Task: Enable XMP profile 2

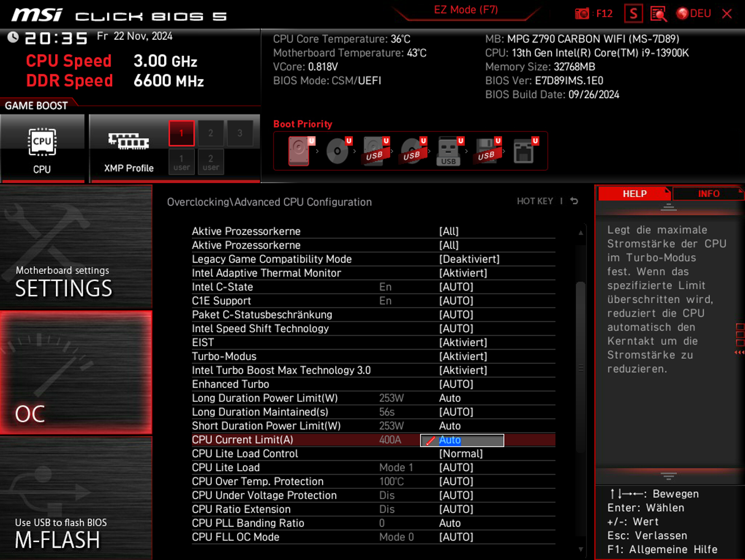Action: [x=211, y=133]
